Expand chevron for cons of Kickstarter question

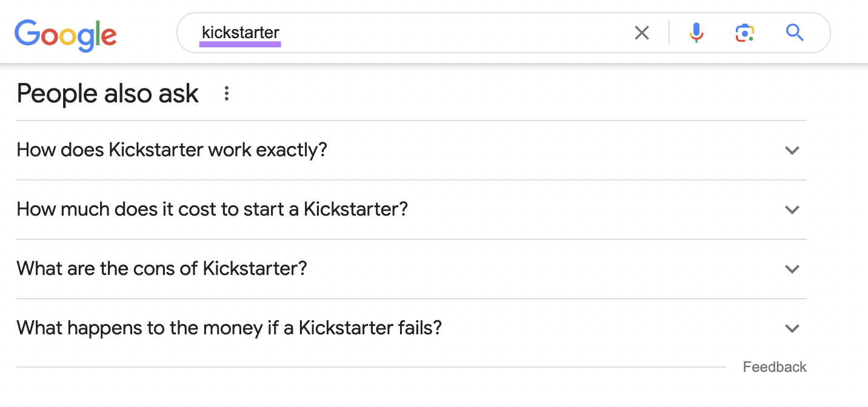792,269
